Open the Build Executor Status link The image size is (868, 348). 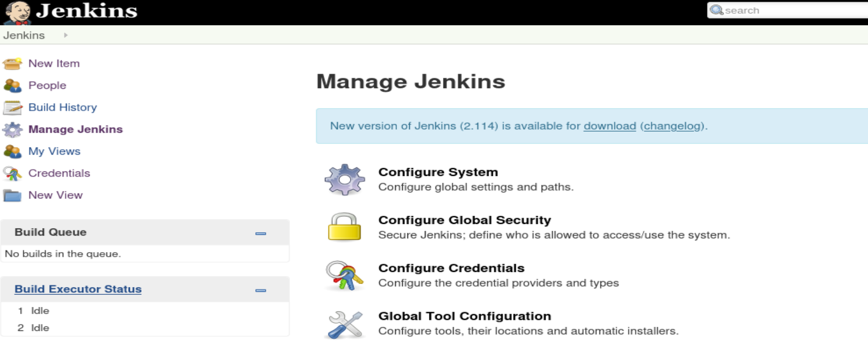coord(78,289)
